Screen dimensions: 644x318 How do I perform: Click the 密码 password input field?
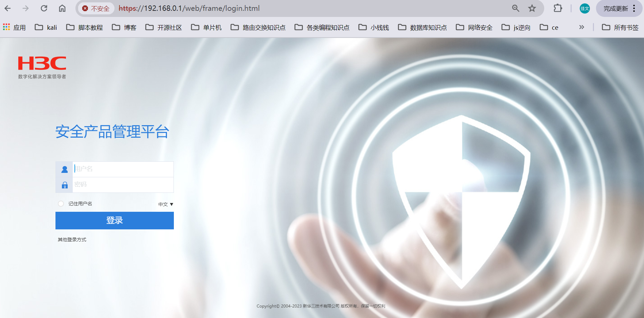coord(123,185)
